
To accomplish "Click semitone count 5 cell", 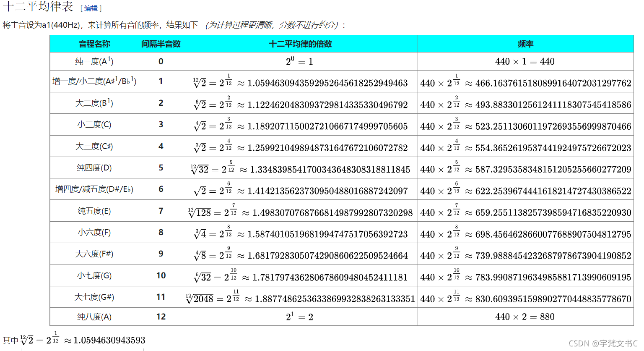I will [x=161, y=168].
